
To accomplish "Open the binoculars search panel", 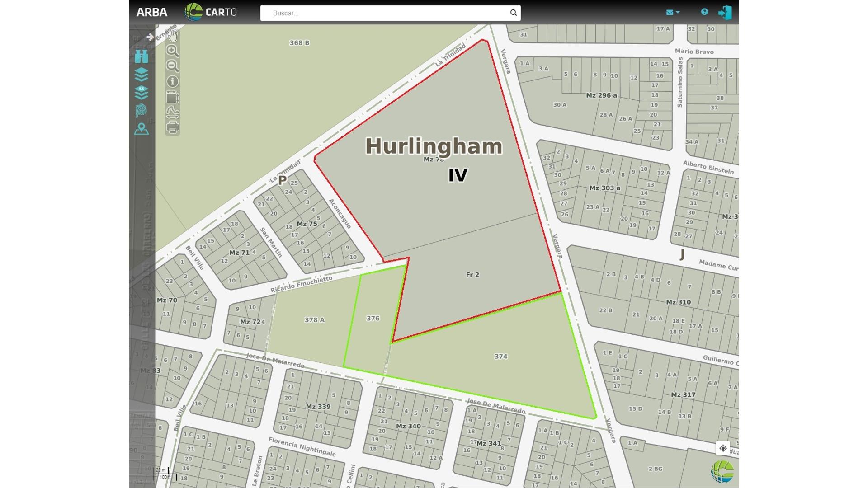I will click(x=142, y=56).
